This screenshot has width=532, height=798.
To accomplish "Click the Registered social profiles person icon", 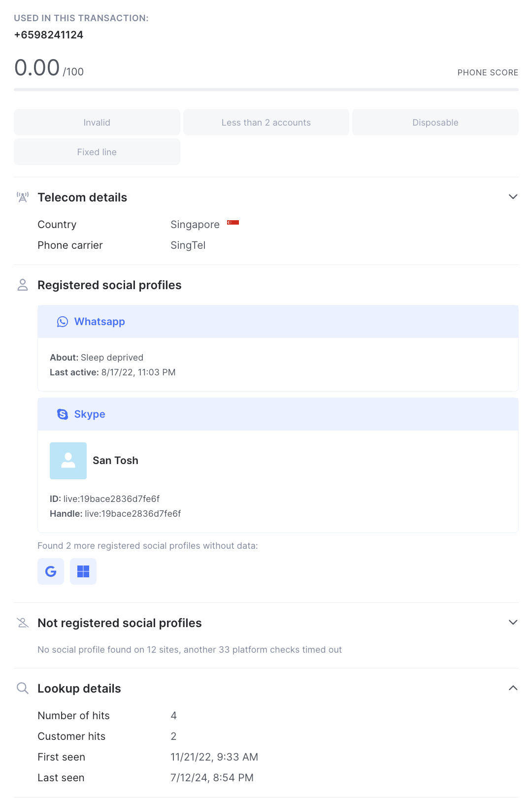I will (23, 285).
